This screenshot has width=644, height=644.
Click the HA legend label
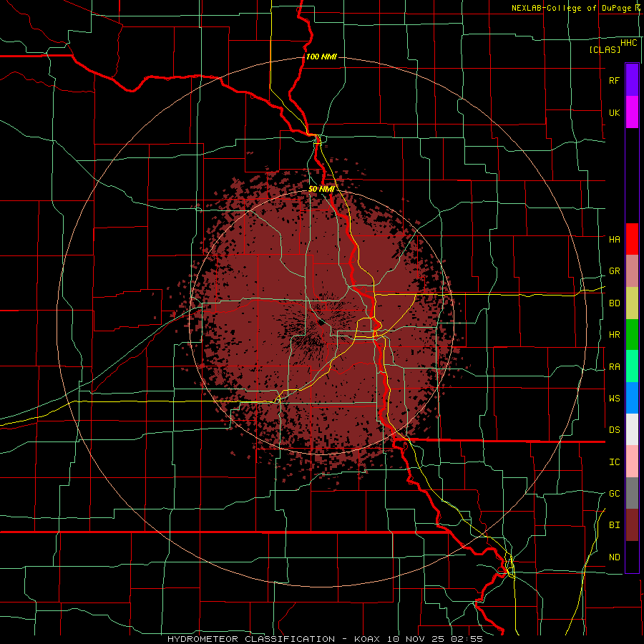tap(614, 239)
